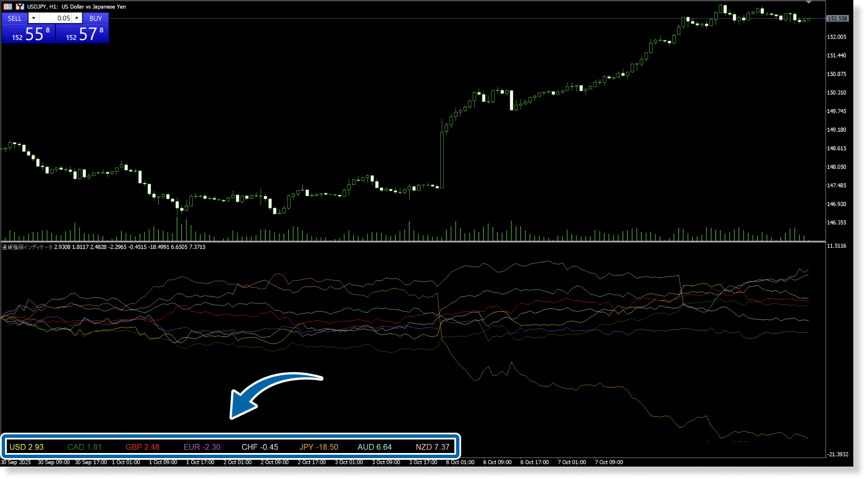This screenshot has height=479, width=868.
Task: Click the current price label 152.558
Action: 837,19
